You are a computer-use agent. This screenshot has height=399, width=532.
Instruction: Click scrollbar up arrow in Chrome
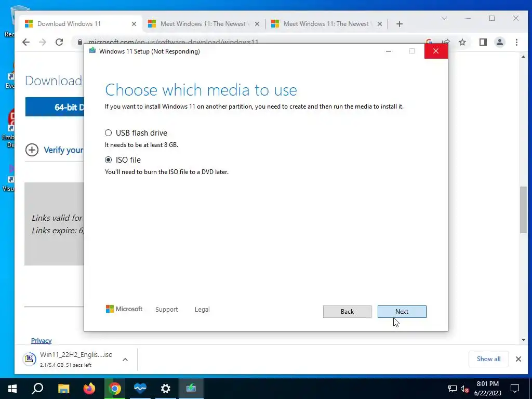(x=524, y=57)
